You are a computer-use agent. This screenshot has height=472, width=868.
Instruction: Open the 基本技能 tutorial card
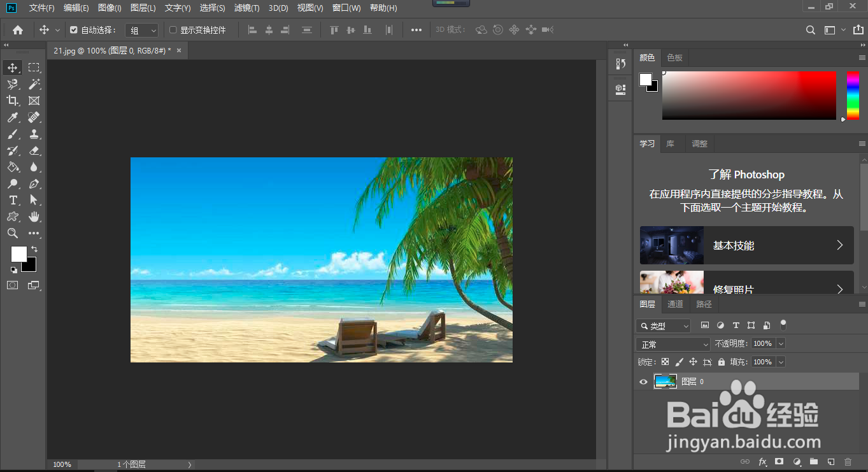[x=746, y=245]
